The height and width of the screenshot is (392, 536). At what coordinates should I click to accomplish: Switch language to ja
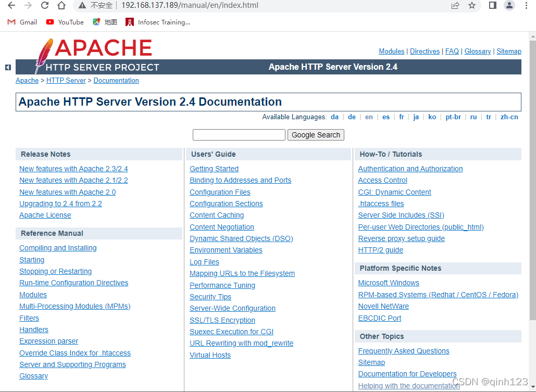point(416,117)
